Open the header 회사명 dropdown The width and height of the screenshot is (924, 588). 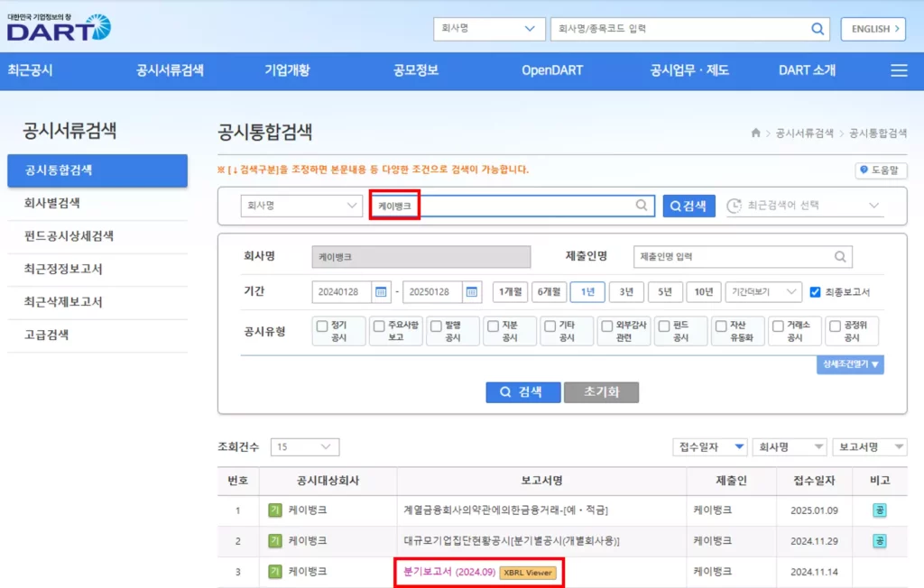point(488,29)
